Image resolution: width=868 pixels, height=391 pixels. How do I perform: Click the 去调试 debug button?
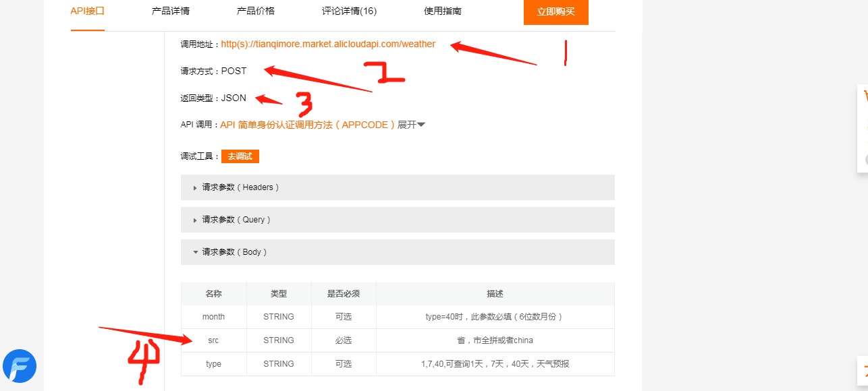pyautogui.click(x=240, y=156)
